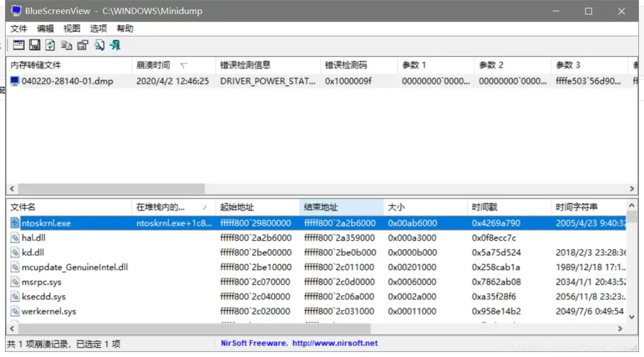Screen dimensions: 644x357
Task: Click the ksecdd.sys file icon
Action: pyautogui.click(x=15, y=296)
